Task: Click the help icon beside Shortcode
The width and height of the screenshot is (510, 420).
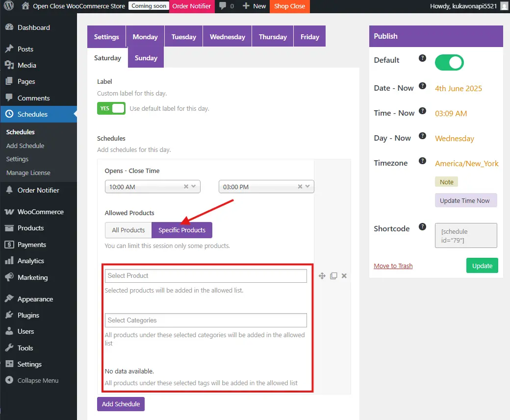Action: [422, 226]
